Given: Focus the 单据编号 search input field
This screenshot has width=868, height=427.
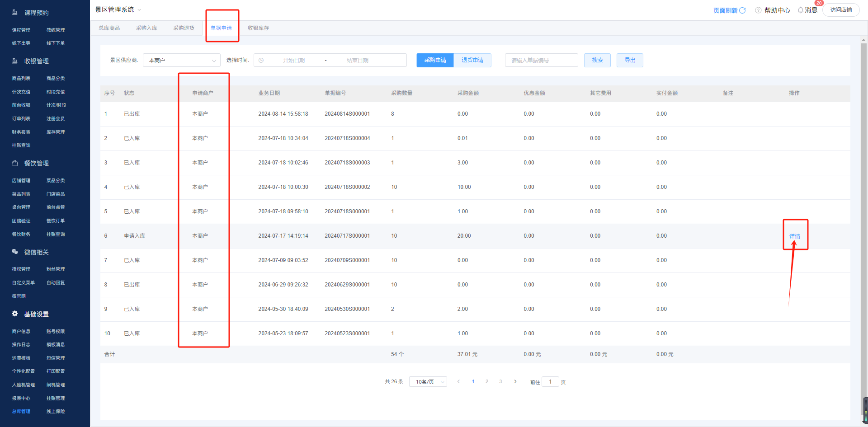Looking at the screenshot, I should click(x=541, y=60).
